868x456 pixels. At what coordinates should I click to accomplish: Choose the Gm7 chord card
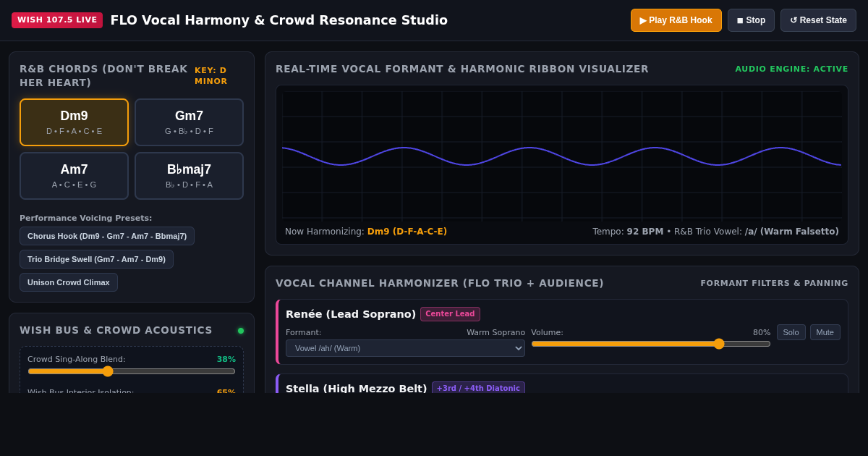(x=189, y=122)
